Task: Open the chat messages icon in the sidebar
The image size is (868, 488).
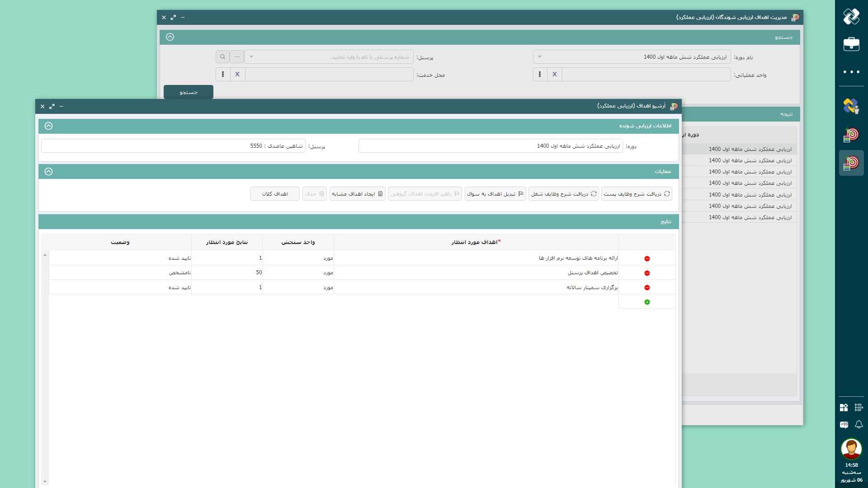Action: click(x=844, y=424)
